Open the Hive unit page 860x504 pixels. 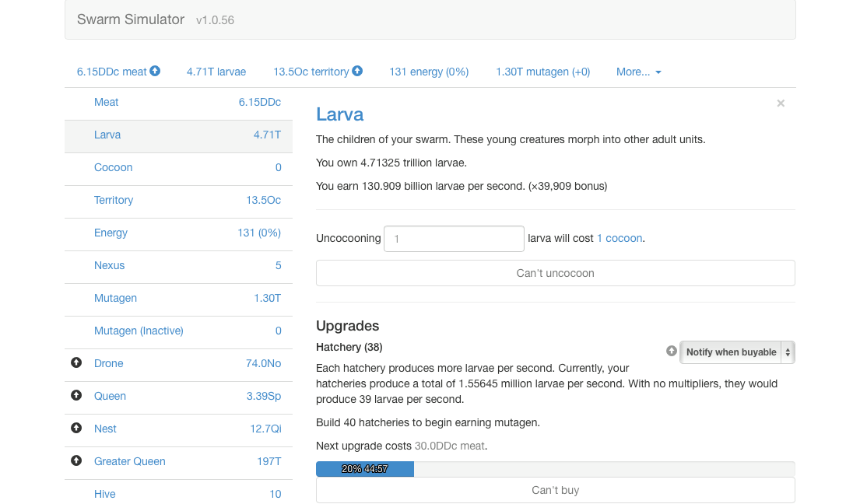[178, 492]
